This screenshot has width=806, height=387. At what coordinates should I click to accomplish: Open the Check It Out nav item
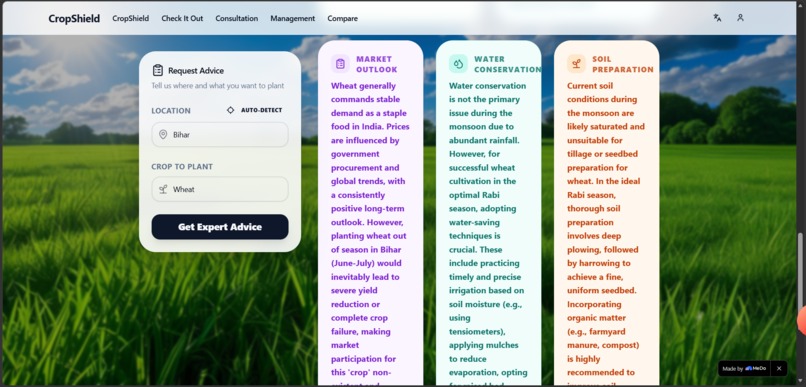pos(182,19)
